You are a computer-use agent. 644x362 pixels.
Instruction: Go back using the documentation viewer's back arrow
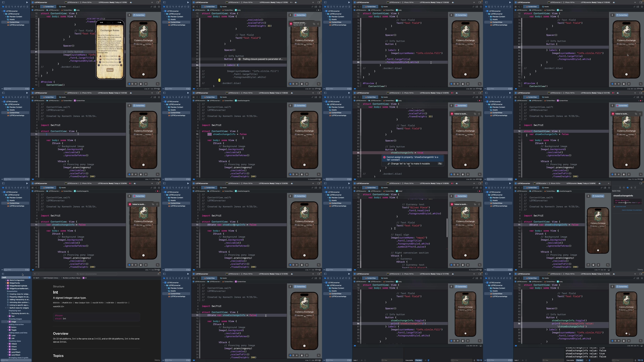tap(35, 274)
